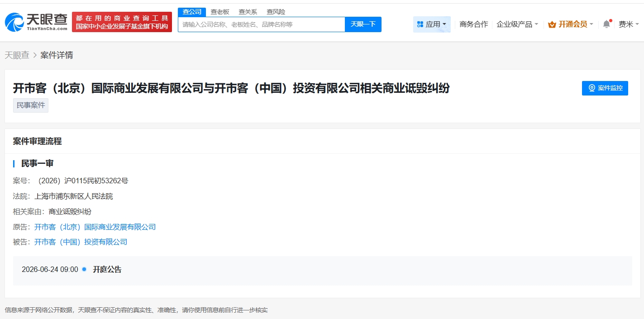644x319 pixels.
Task: Open the notification bell icon
Action: point(606,24)
